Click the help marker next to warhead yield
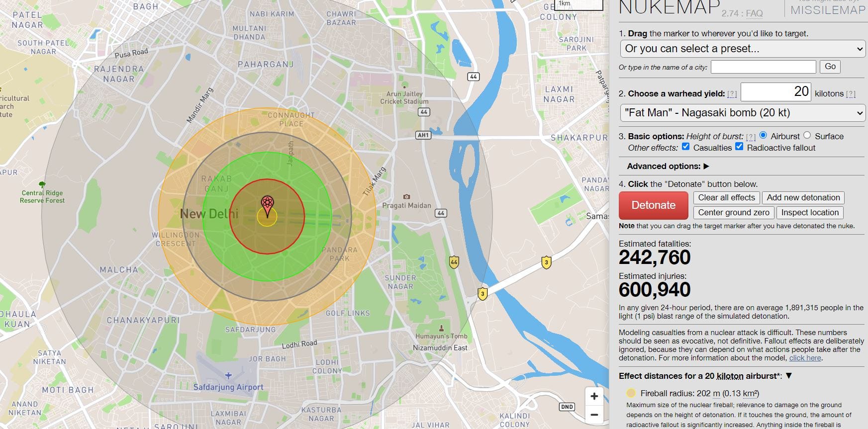 (732, 94)
